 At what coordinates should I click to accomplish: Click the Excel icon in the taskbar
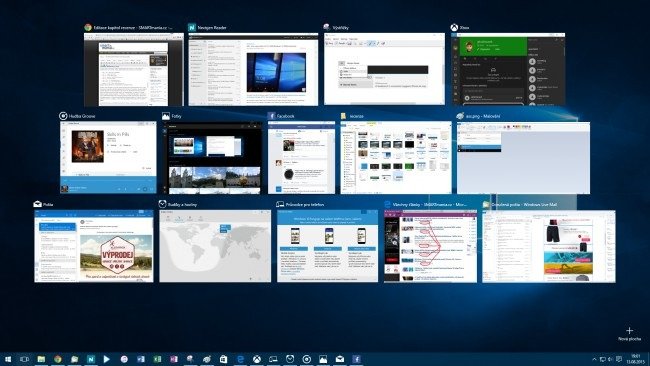click(157, 359)
